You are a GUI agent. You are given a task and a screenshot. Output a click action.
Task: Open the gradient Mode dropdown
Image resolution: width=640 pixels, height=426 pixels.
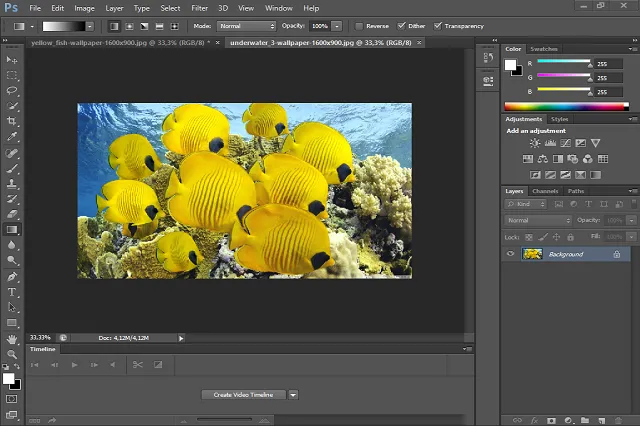tap(247, 26)
